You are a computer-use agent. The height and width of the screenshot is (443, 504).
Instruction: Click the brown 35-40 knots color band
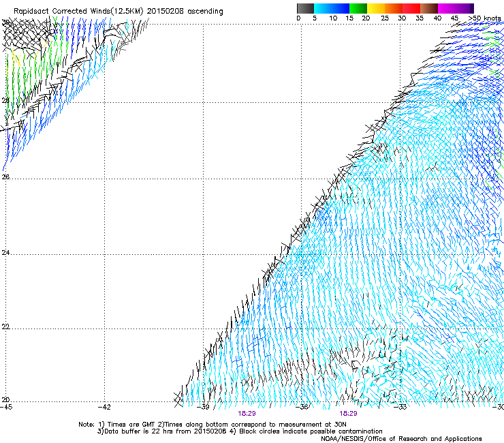[429, 8]
